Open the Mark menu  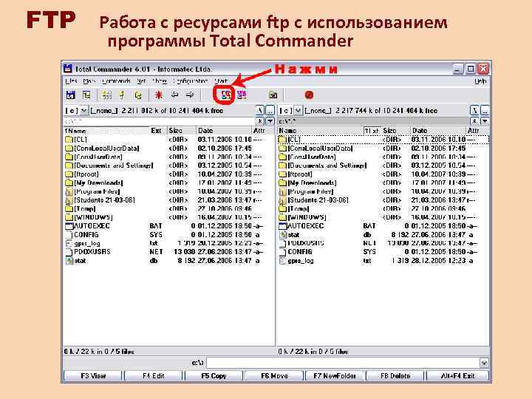click(89, 81)
